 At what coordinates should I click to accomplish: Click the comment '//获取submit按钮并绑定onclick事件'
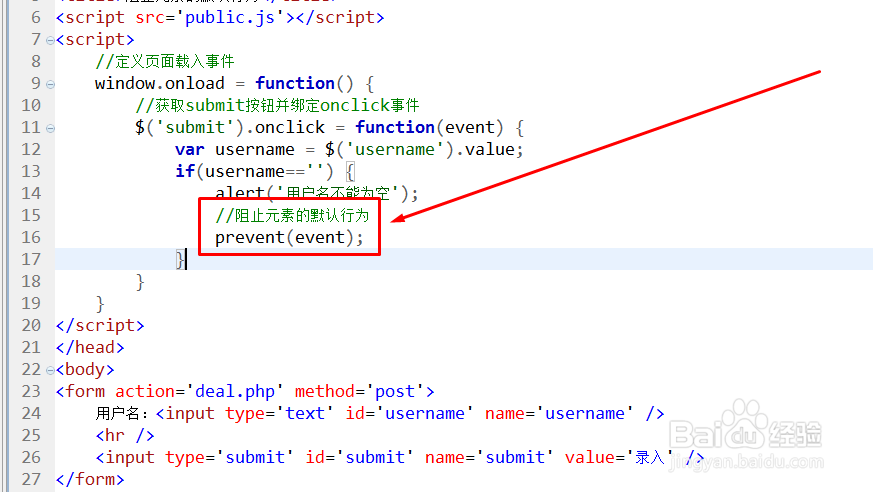tap(277, 105)
